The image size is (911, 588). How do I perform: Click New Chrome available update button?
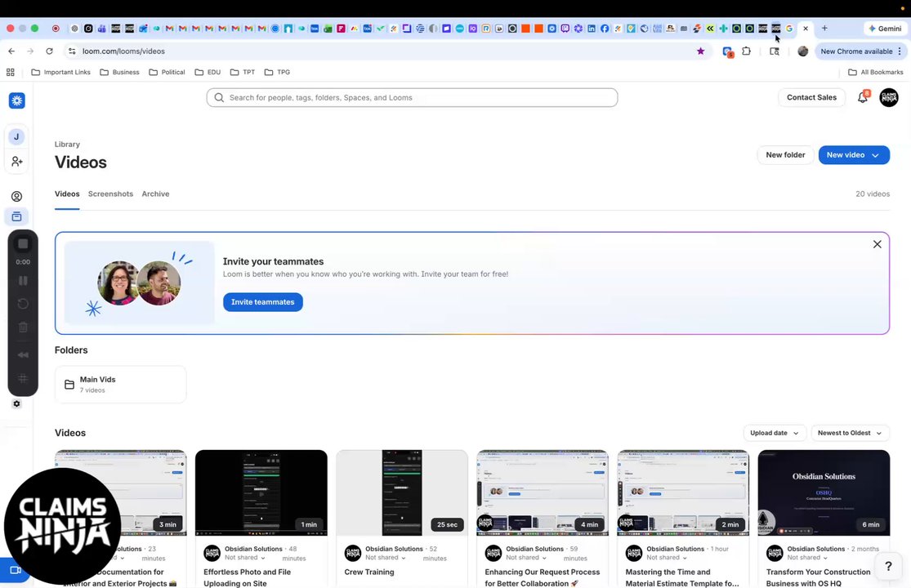(x=856, y=51)
